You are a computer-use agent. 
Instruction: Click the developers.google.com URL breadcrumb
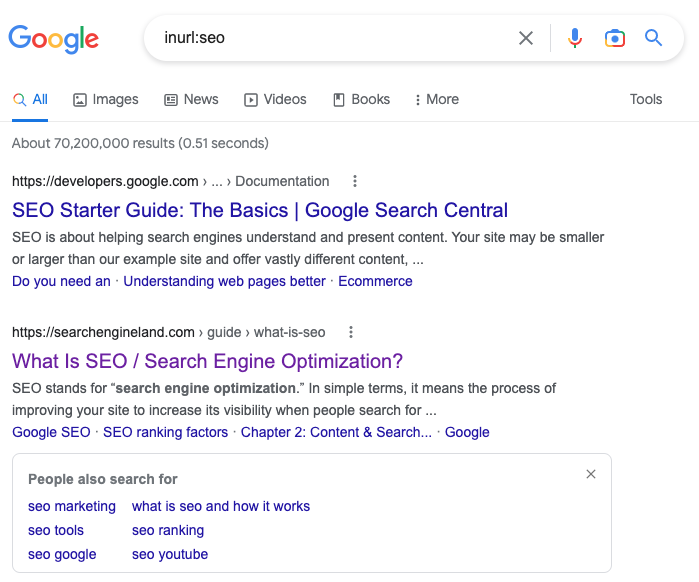[170, 181]
